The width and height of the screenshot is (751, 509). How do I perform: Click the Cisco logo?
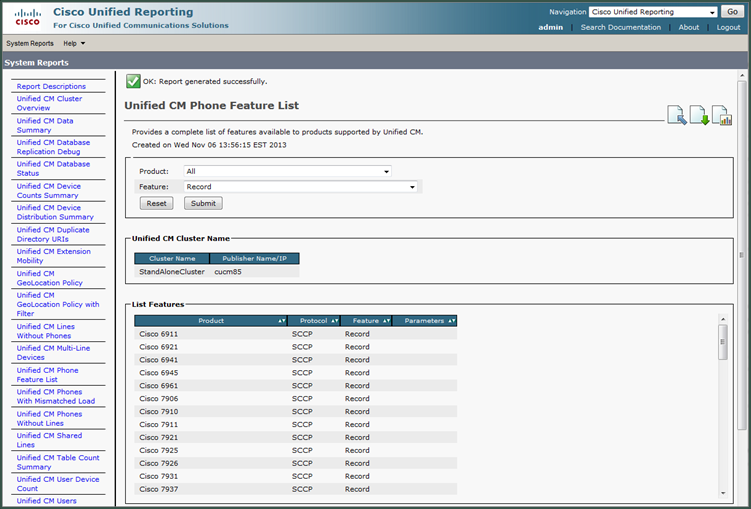[x=27, y=18]
